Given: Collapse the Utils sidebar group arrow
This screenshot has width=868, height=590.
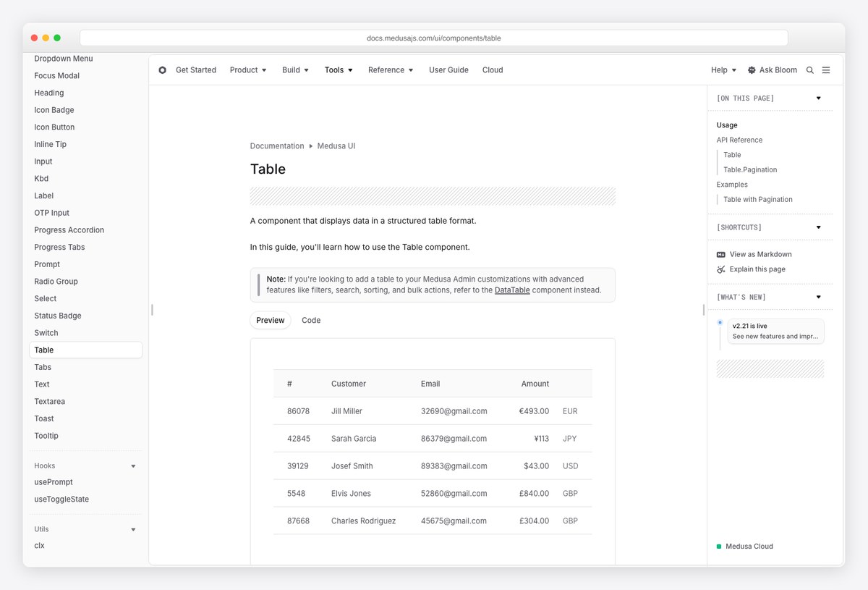Looking at the screenshot, I should coord(133,530).
